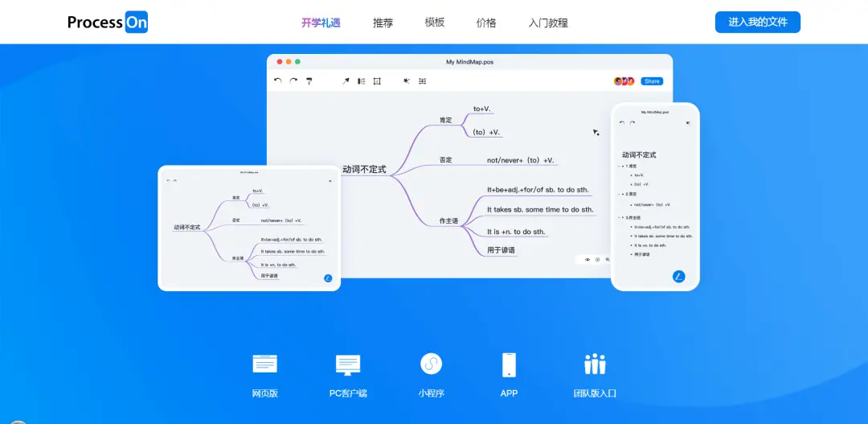This screenshot has height=424, width=868.
Task: Click the outline list icon in the toolbar
Action: (423, 81)
